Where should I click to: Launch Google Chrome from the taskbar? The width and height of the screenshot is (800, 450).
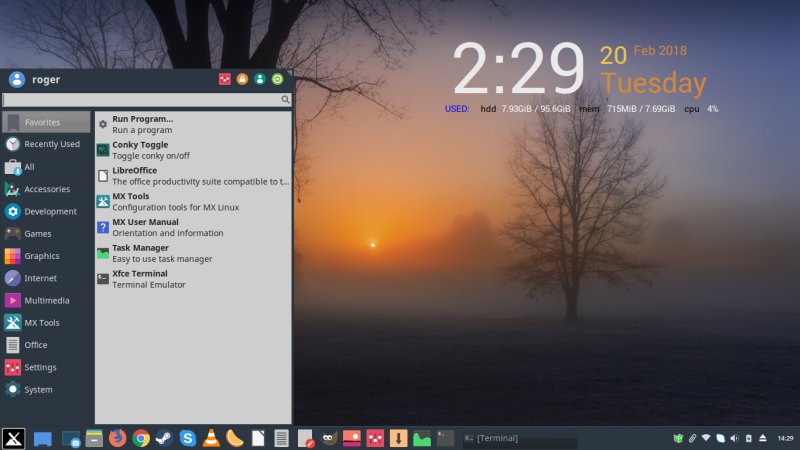click(141, 438)
